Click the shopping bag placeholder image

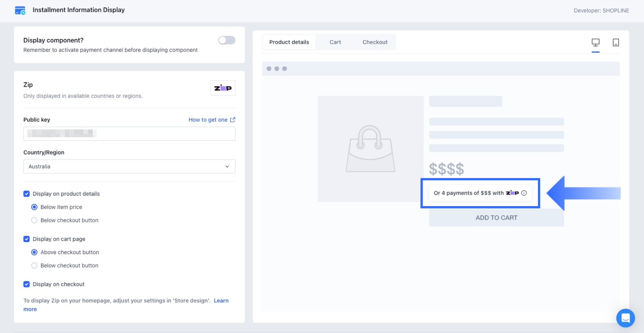[370, 149]
